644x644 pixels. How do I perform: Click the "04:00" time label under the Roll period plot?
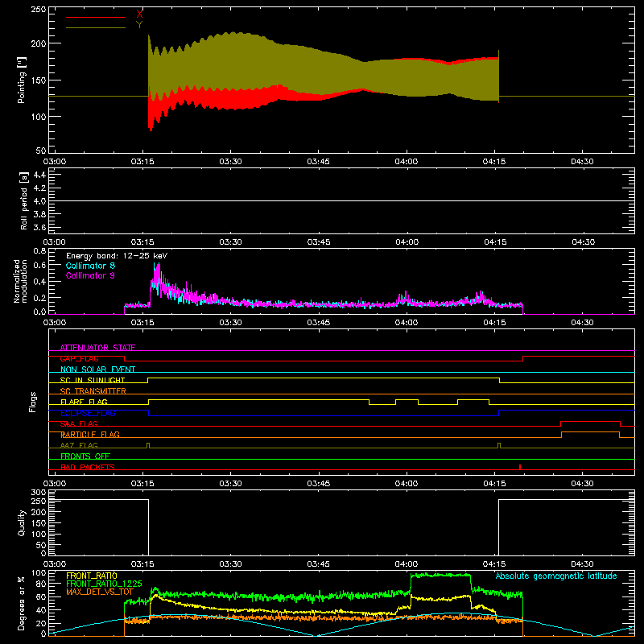pyautogui.click(x=407, y=242)
